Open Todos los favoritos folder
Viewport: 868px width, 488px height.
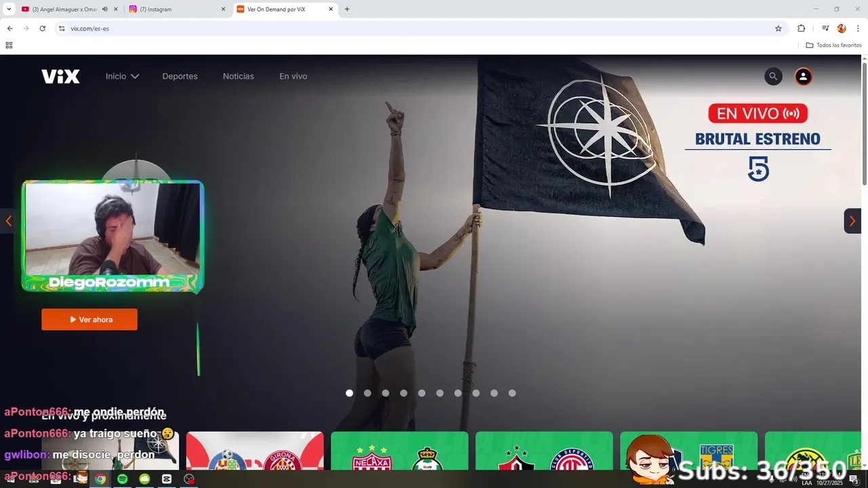pyautogui.click(x=833, y=45)
